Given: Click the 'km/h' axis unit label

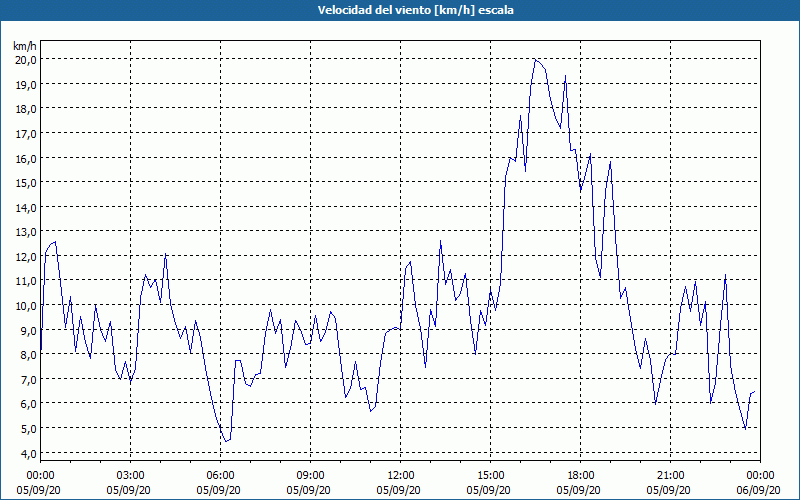Looking at the screenshot, I should click(26, 46).
